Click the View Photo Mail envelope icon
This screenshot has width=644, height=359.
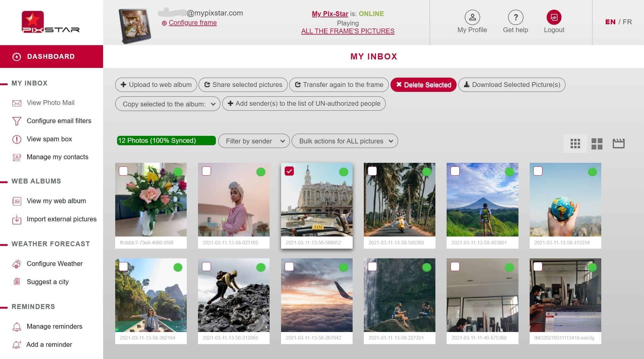(16, 103)
